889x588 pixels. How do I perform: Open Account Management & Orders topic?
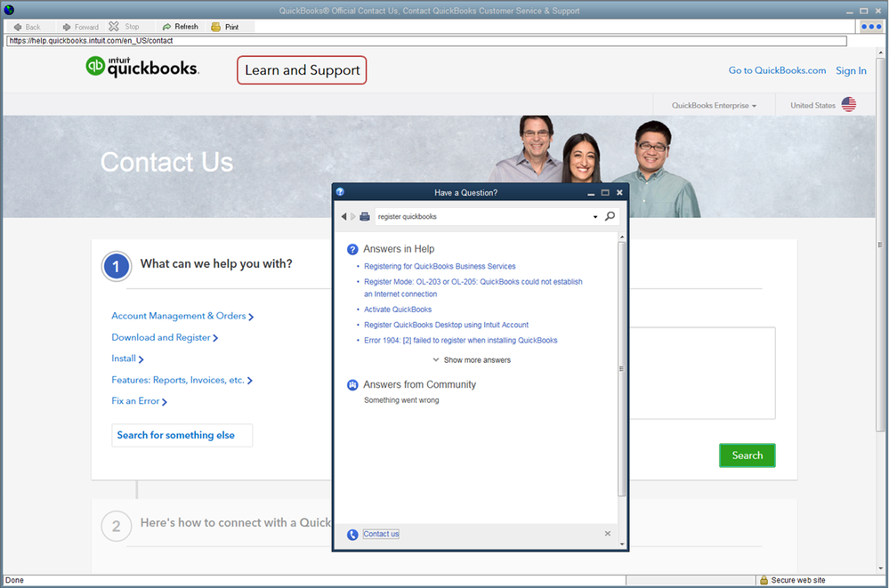(x=182, y=316)
